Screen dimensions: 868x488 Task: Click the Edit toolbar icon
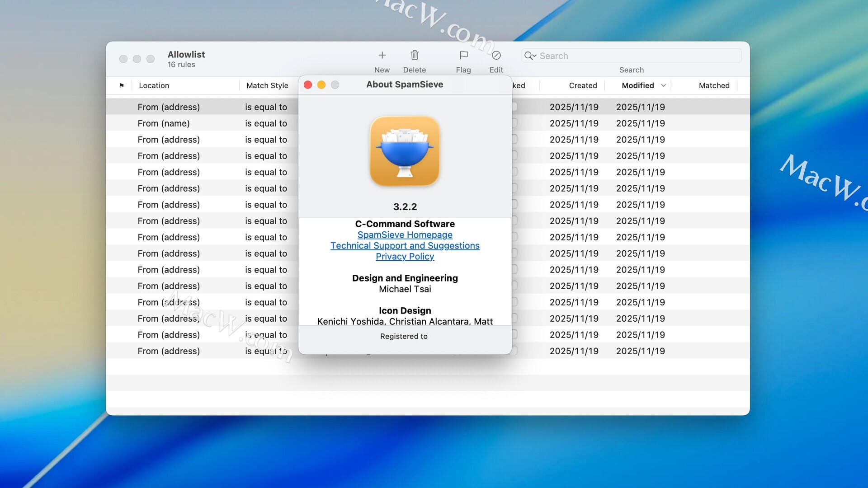[496, 55]
